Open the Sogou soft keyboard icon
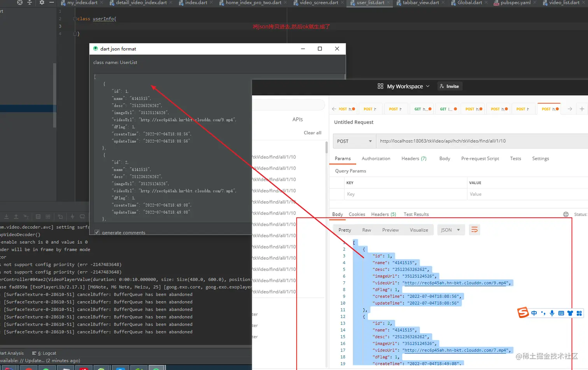588x370 pixels. pyautogui.click(x=561, y=313)
